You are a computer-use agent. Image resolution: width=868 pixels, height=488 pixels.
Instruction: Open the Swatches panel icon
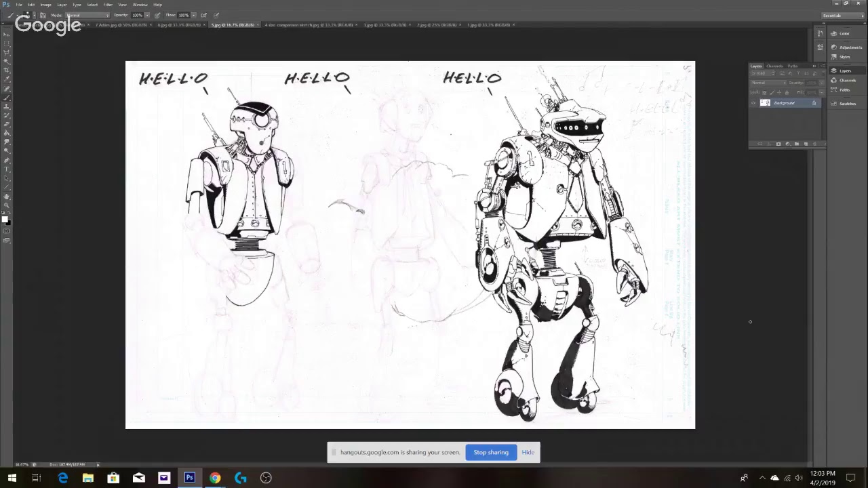(x=834, y=104)
